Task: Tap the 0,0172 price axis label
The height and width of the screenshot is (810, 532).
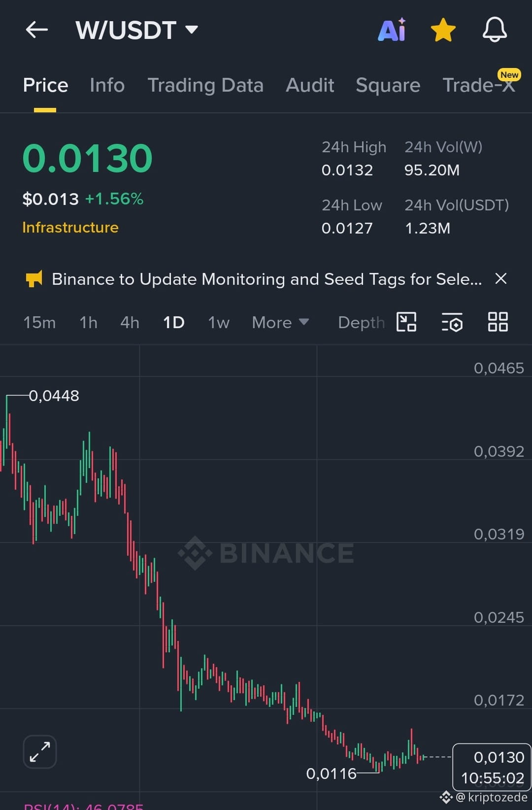Action: [499, 700]
